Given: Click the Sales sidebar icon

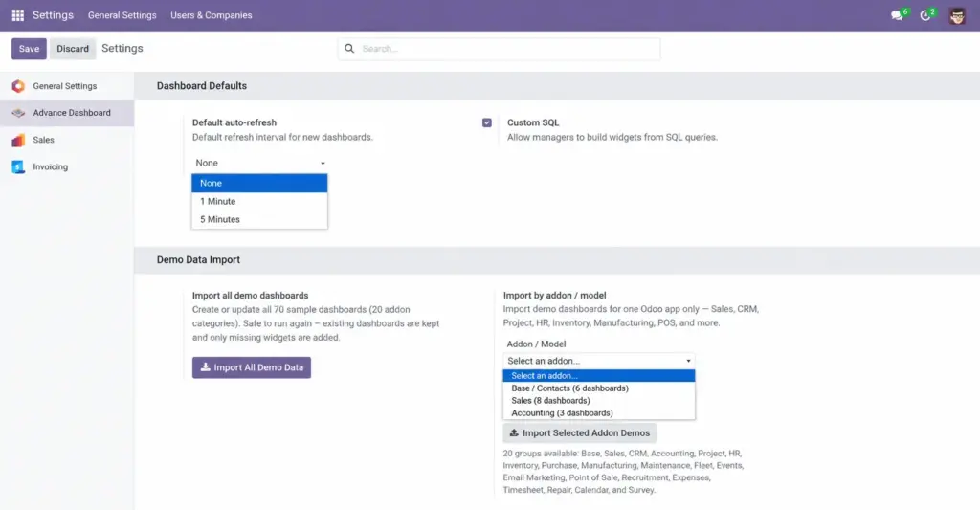Looking at the screenshot, I should (x=18, y=140).
